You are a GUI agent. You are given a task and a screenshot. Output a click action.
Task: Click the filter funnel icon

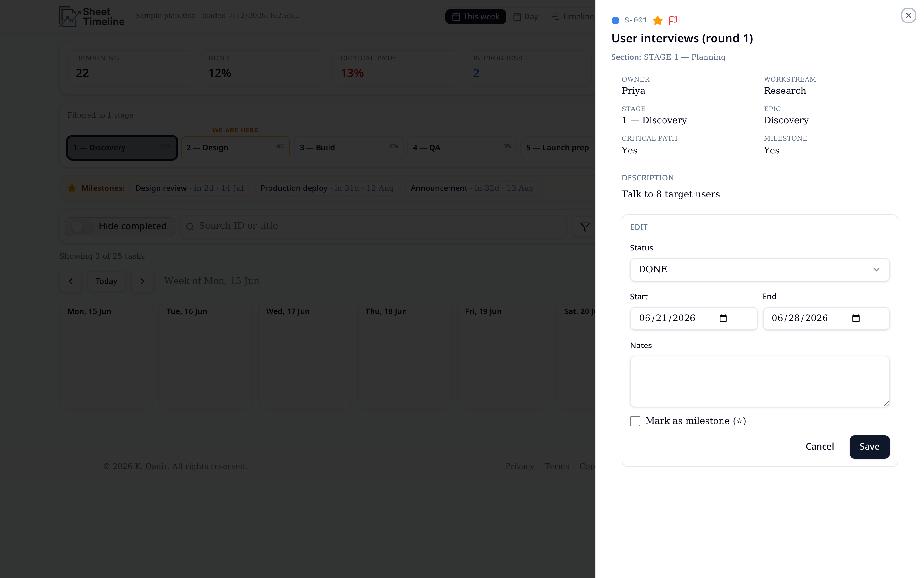click(585, 227)
